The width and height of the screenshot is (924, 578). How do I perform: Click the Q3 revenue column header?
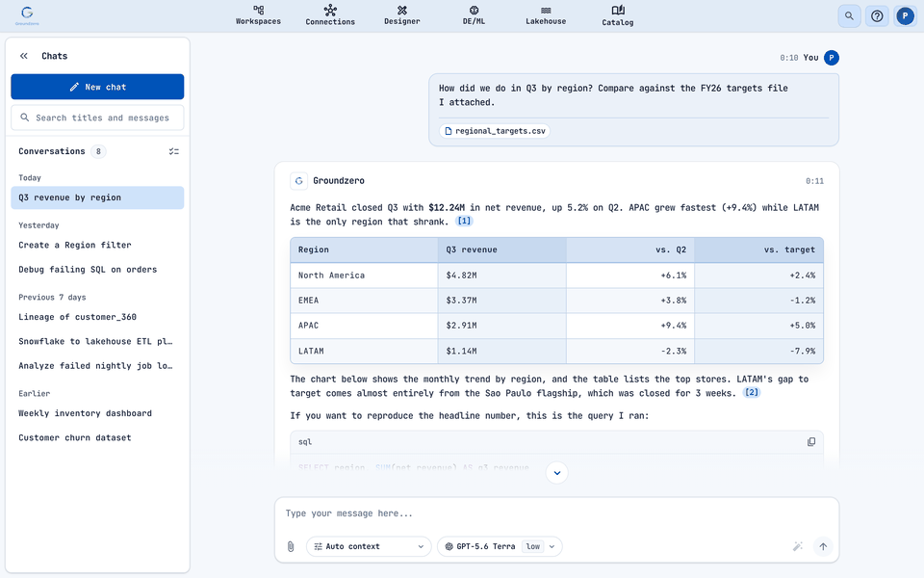click(x=502, y=250)
